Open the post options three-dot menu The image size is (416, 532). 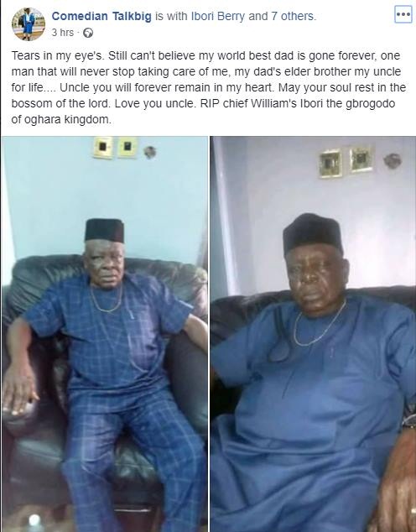tap(403, 14)
